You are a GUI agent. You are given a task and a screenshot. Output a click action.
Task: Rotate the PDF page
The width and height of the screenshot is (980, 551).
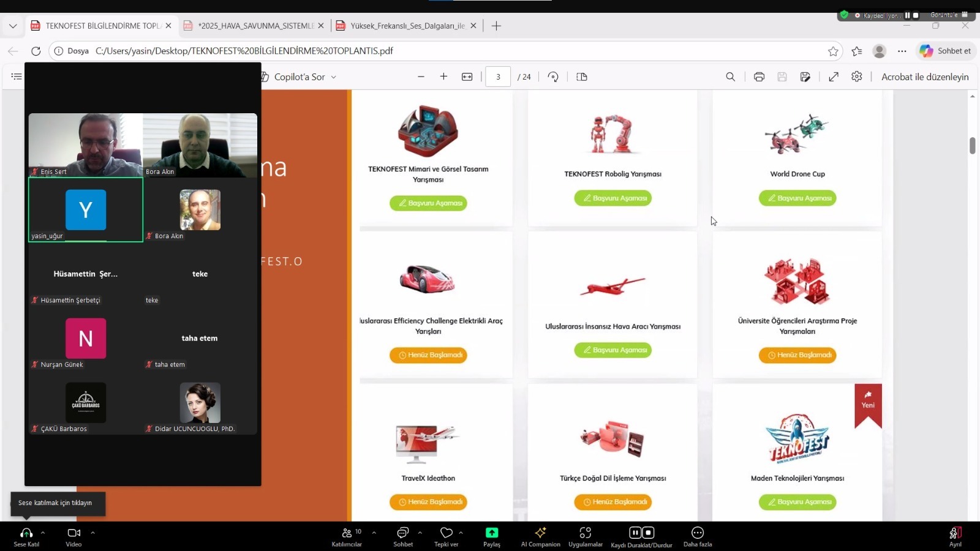pyautogui.click(x=553, y=77)
